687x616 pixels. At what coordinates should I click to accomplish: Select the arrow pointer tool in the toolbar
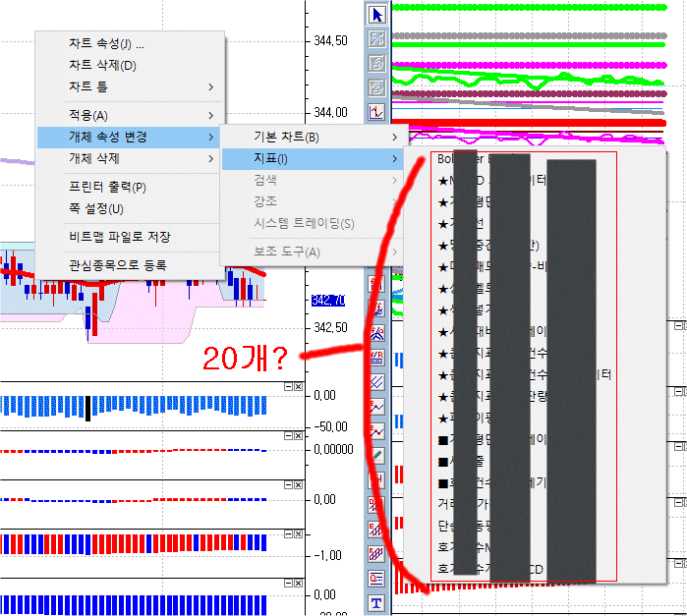pyautogui.click(x=376, y=14)
